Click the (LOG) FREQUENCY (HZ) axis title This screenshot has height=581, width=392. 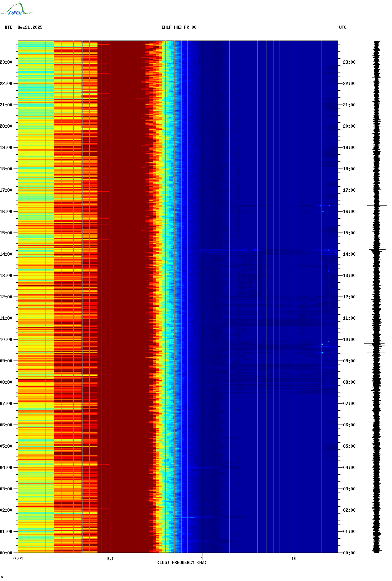pyautogui.click(x=182, y=563)
